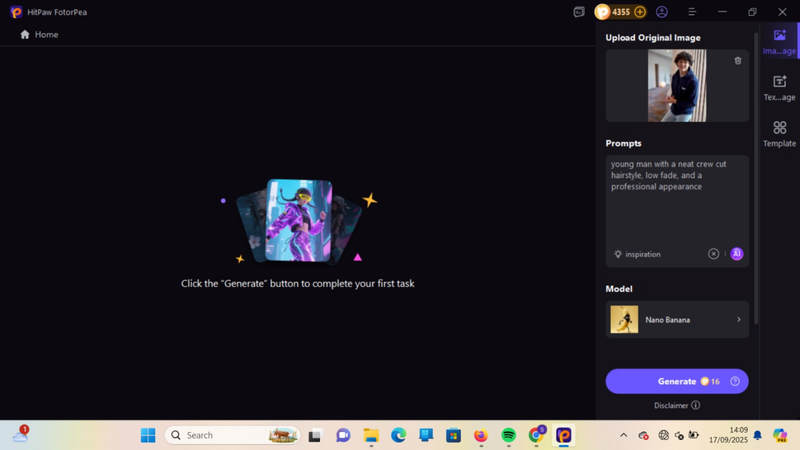Clear the prompt with the X icon

pos(713,254)
